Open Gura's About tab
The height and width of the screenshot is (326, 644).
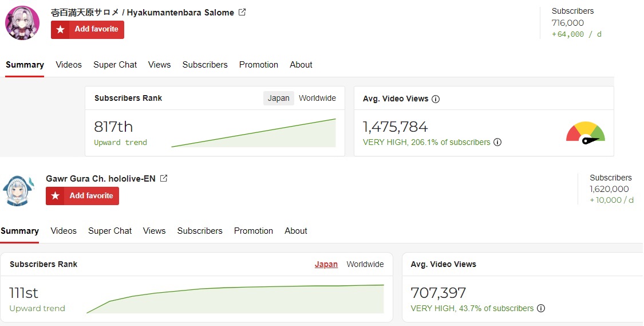click(296, 231)
